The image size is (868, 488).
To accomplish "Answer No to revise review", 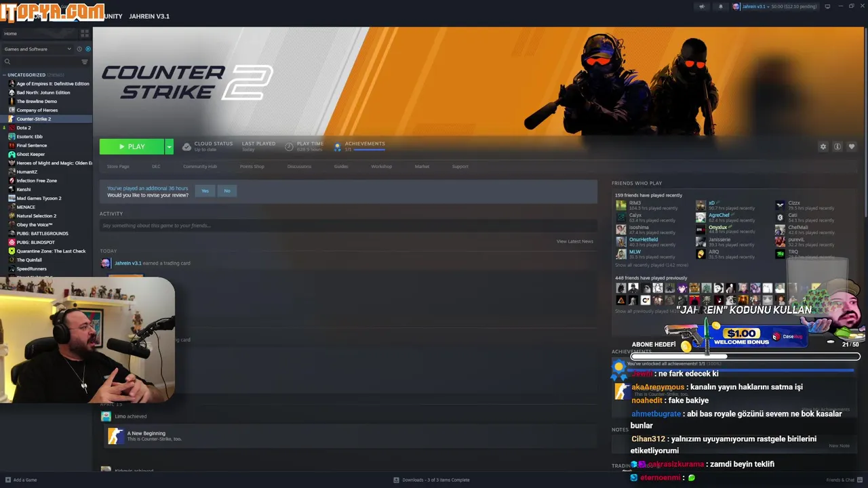I will pyautogui.click(x=227, y=190).
